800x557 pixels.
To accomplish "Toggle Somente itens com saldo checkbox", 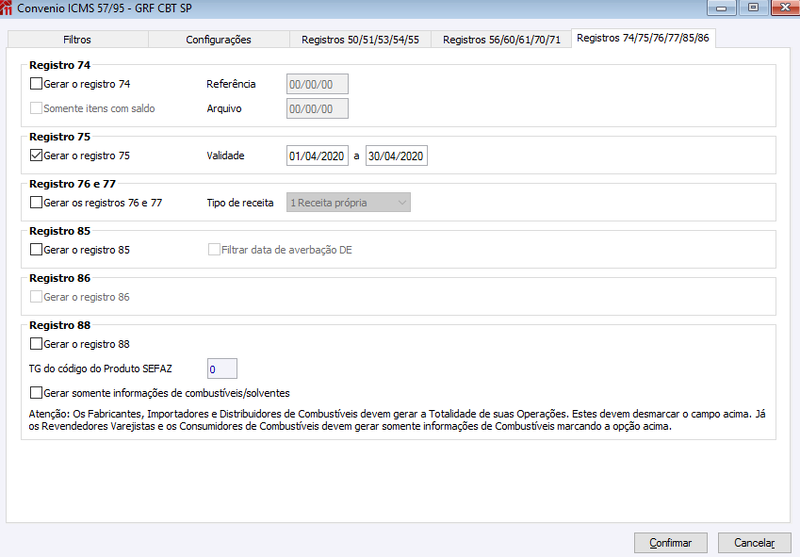I will [x=36, y=108].
